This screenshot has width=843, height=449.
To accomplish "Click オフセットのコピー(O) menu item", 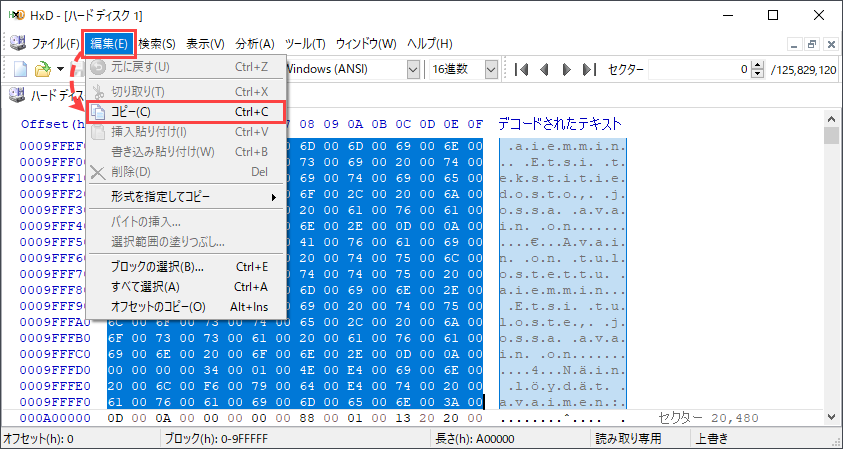I will [185, 307].
